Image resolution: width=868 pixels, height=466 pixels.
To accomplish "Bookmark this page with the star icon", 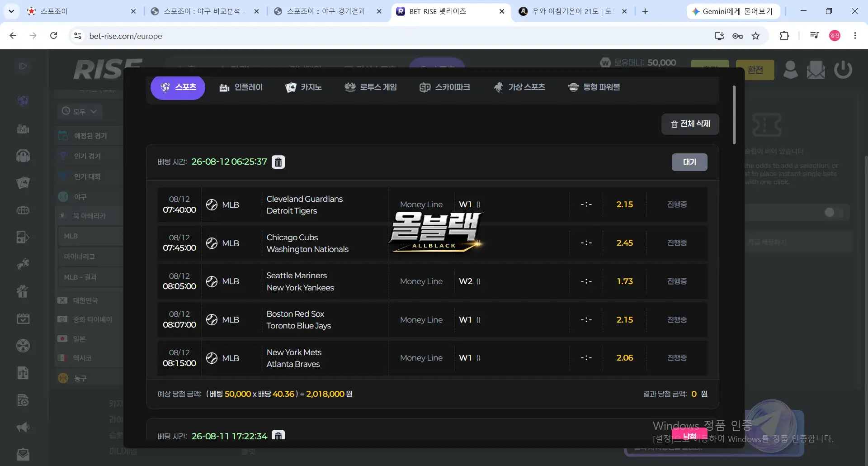I will 756,36.
